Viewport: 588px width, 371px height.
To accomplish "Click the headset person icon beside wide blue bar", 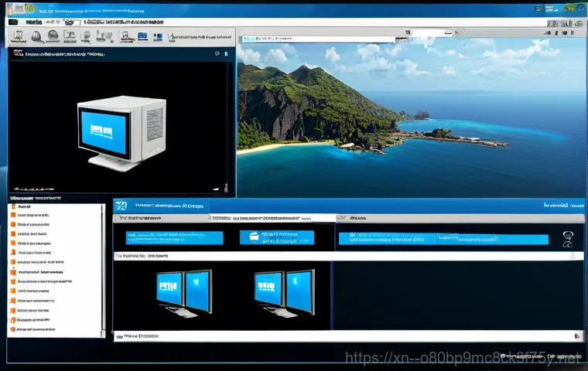I will click(x=568, y=239).
